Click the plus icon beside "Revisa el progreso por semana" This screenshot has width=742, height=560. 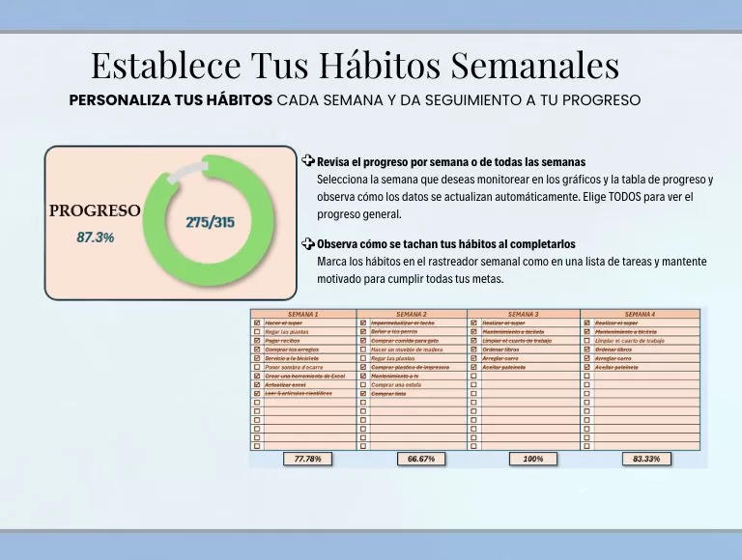[x=307, y=160]
